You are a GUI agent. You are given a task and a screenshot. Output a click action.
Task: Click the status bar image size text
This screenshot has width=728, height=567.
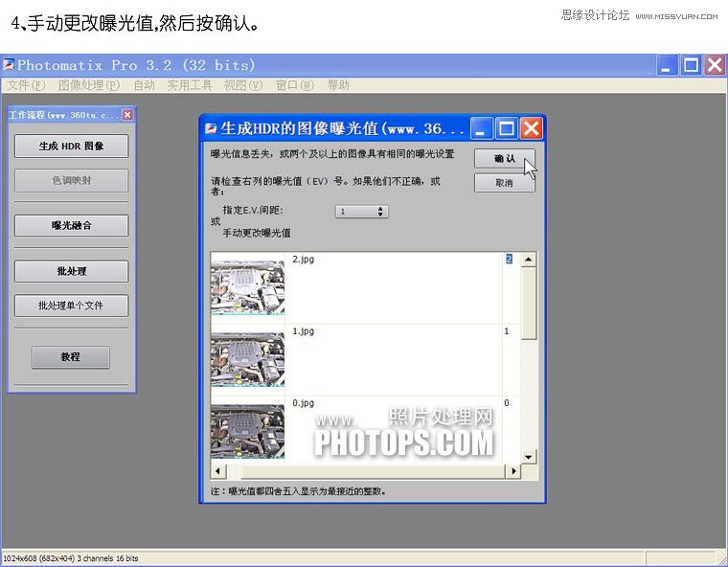(x=71, y=558)
